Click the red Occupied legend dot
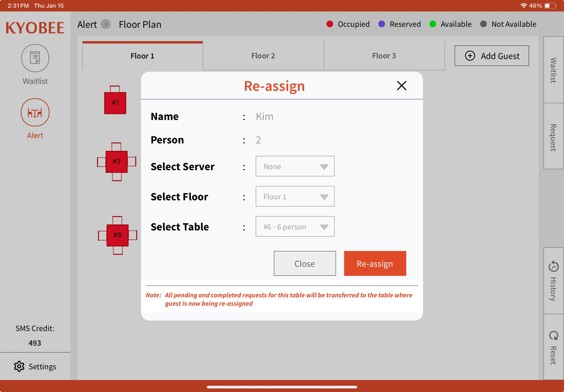564x392 pixels. click(x=330, y=24)
